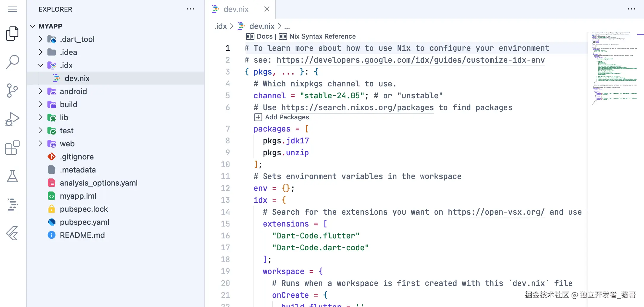Image resolution: width=644 pixels, height=307 pixels.
Task: Click the "Dart-Code.flutter" extension string
Action: point(316,236)
